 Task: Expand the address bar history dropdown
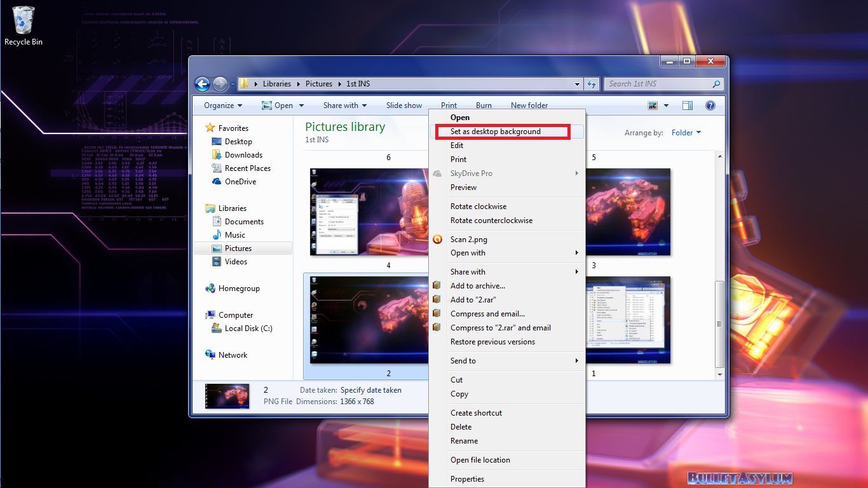click(x=577, y=84)
